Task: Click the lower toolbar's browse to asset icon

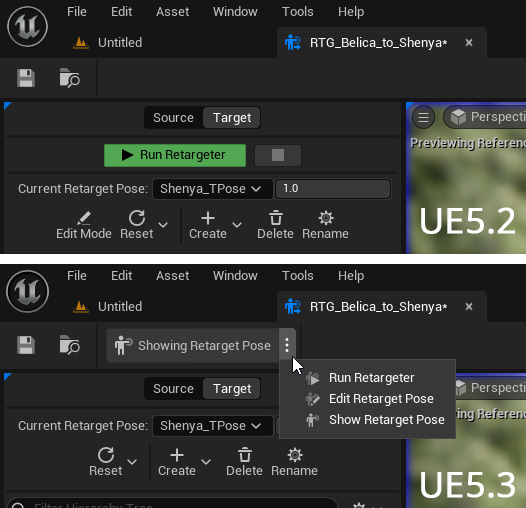Action: point(69,345)
